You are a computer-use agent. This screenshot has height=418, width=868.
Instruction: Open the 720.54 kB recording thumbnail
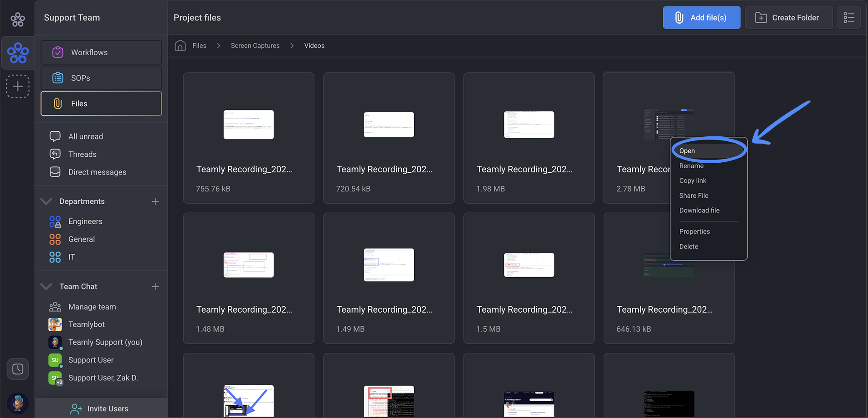[389, 124]
